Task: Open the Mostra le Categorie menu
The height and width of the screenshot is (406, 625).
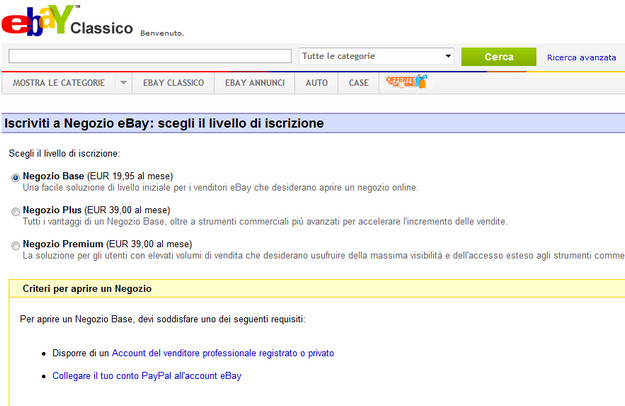Action: pyautogui.click(x=59, y=83)
